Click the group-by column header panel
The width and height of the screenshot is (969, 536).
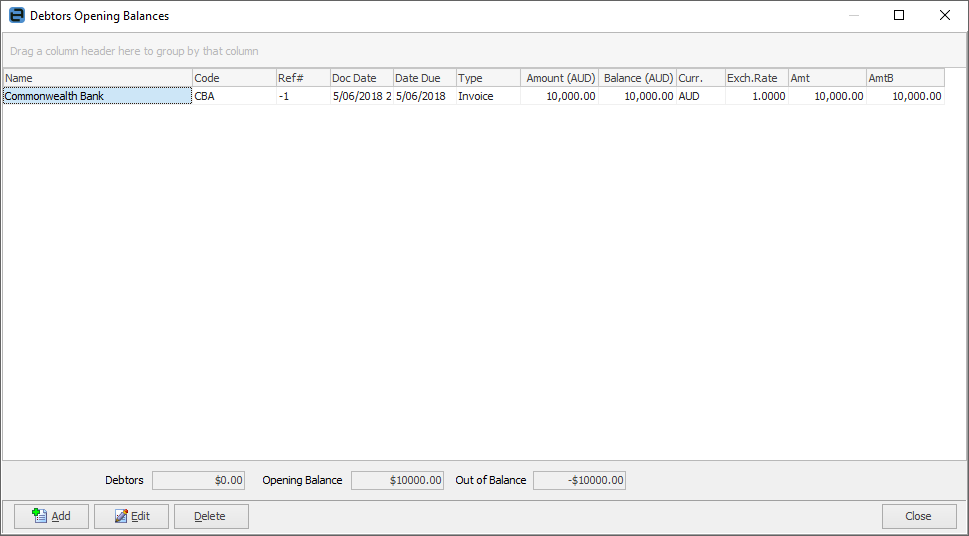tap(484, 51)
